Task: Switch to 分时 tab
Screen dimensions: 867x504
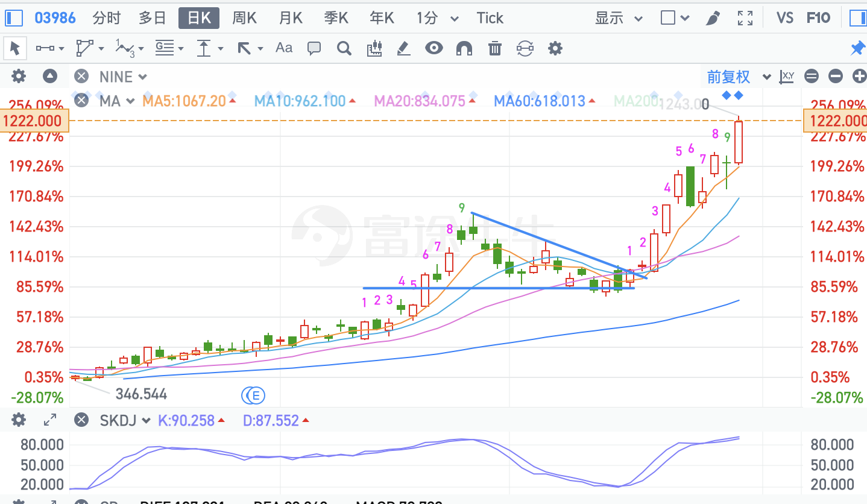Action: pyautogui.click(x=107, y=18)
